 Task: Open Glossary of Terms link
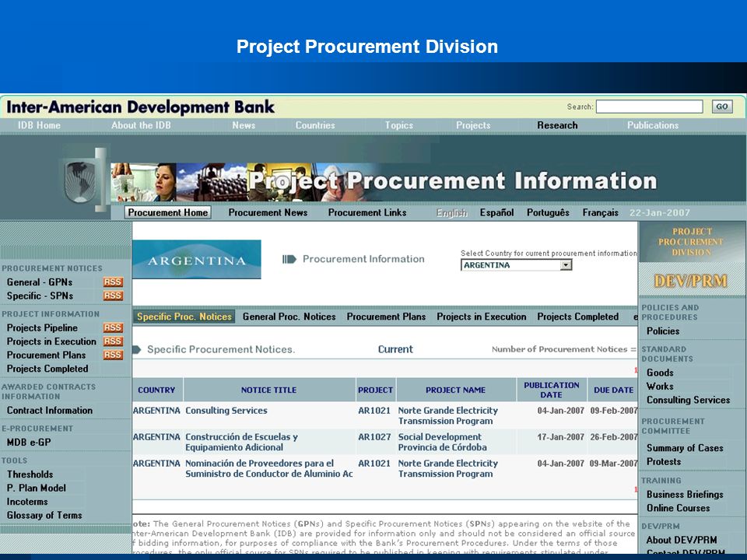tap(44, 515)
